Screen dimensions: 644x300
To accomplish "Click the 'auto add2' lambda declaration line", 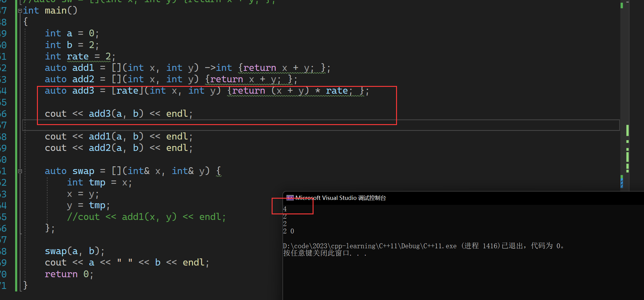I will [x=171, y=79].
